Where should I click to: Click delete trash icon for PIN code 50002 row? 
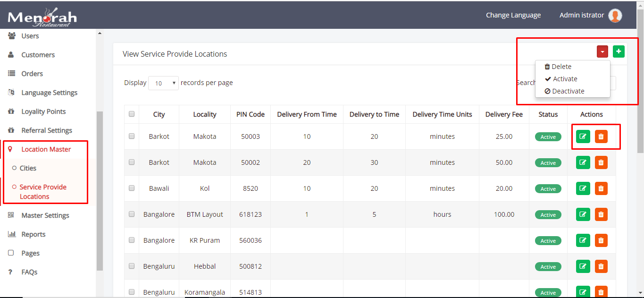point(601,162)
